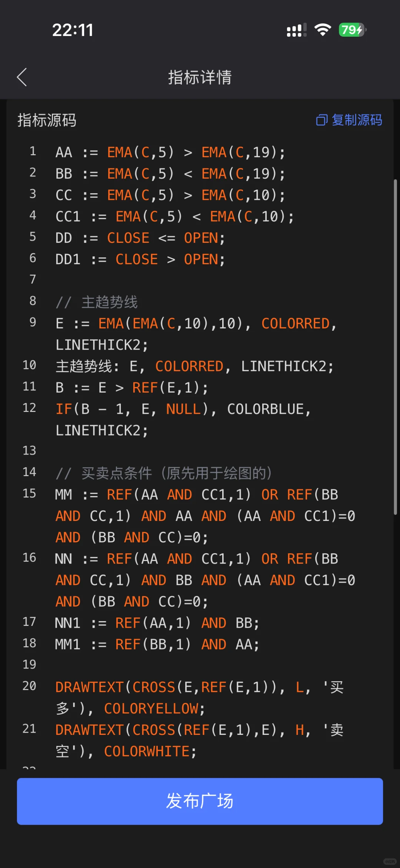Tap the line DD1 := CLOSE > OPEN

140,260
